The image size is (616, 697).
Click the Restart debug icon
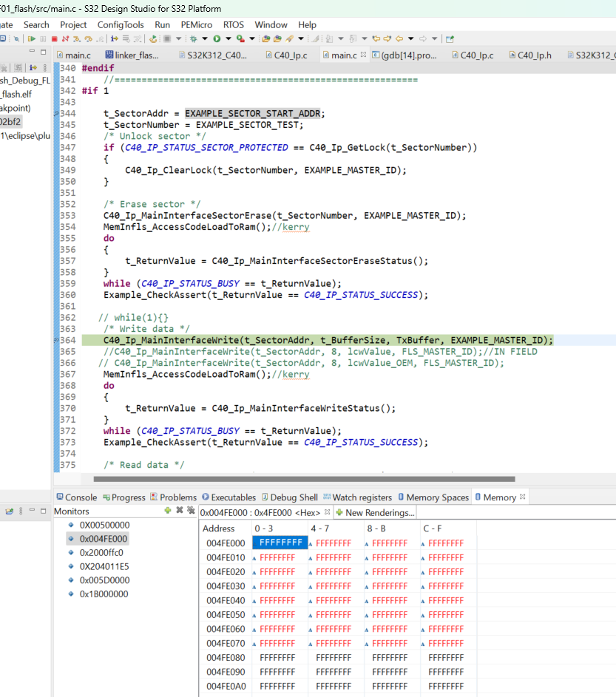pos(153,38)
